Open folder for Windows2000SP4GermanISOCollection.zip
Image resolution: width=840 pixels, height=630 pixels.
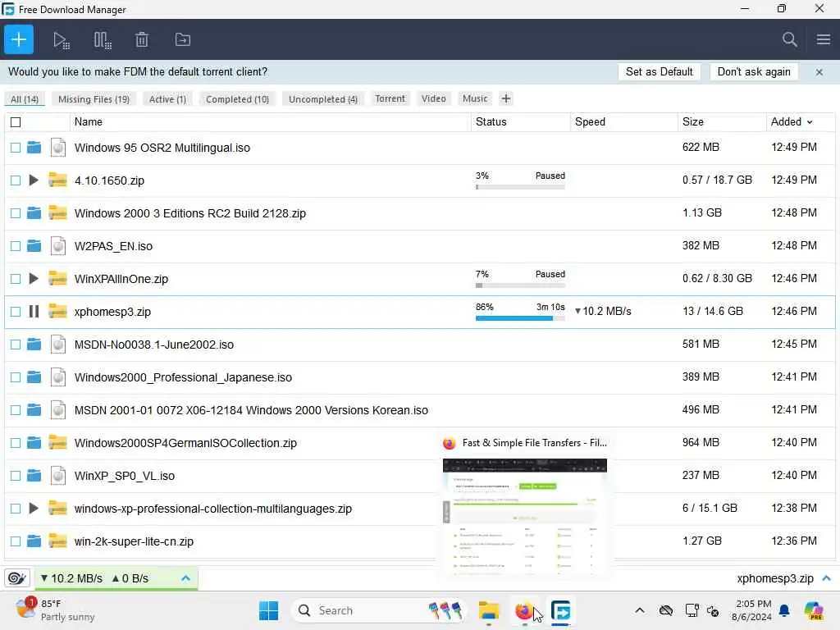34,442
